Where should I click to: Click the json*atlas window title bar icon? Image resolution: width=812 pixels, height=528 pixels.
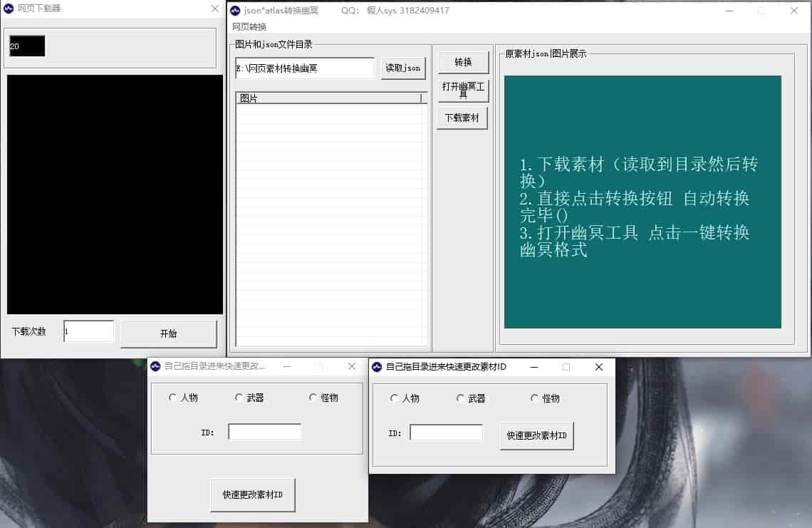(235, 11)
